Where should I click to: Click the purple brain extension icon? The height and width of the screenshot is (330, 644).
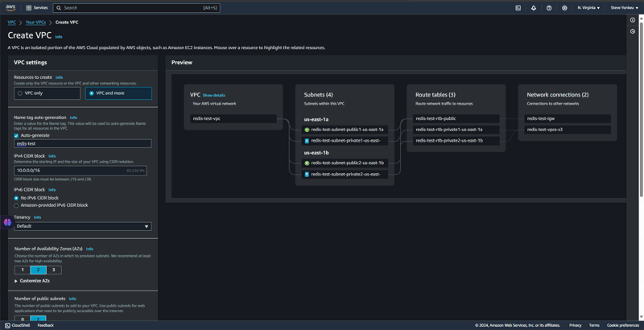(7, 222)
